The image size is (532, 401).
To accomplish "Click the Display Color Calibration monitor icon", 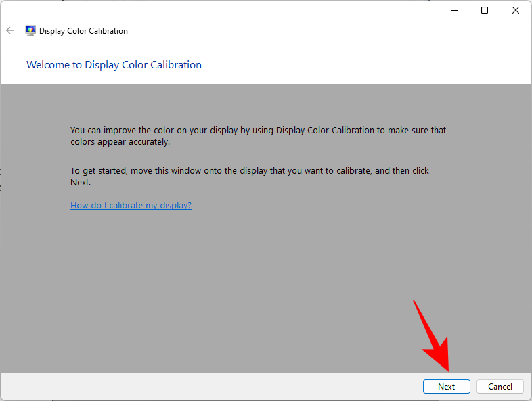I will pos(30,30).
